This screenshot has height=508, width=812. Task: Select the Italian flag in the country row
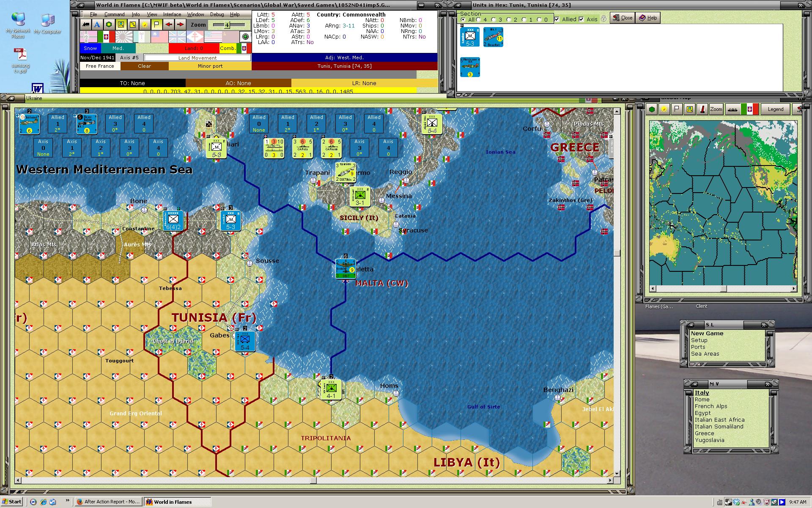[106, 36]
